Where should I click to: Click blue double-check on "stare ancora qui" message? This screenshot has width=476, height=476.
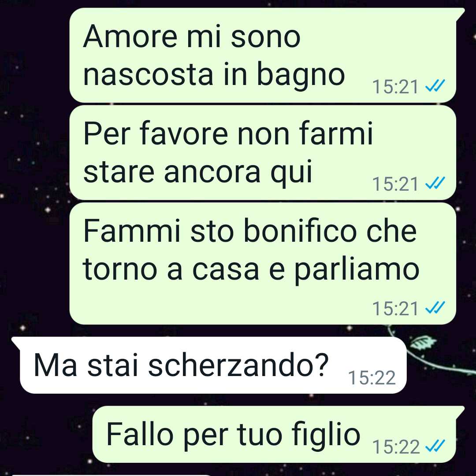tap(435, 184)
